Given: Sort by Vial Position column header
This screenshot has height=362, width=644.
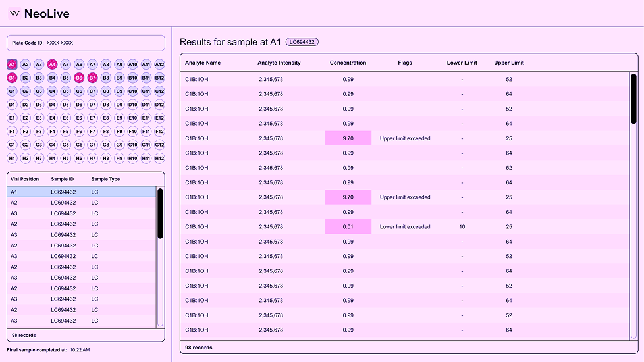Looking at the screenshot, I should click(24, 179).
